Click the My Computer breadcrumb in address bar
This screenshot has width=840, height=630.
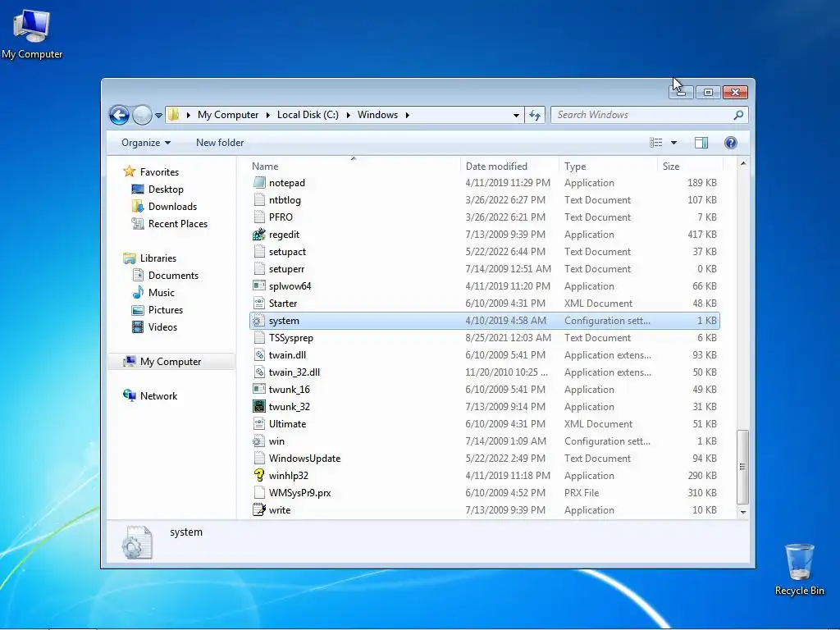point(228,115)
